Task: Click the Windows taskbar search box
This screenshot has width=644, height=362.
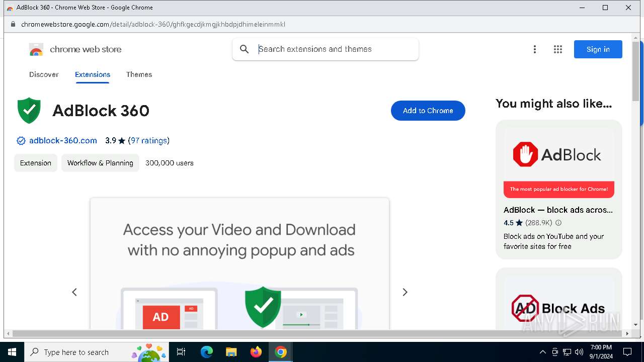Action: [96, 352]
